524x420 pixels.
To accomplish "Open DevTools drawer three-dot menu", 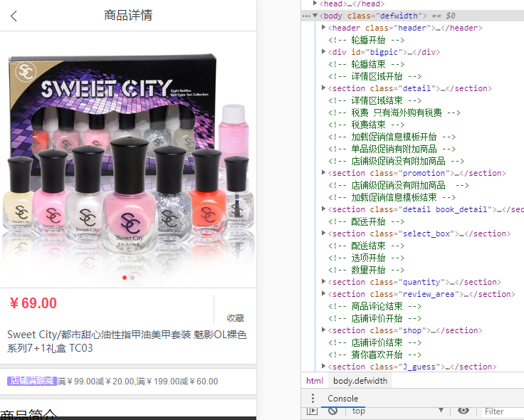I will click(313, 398).
